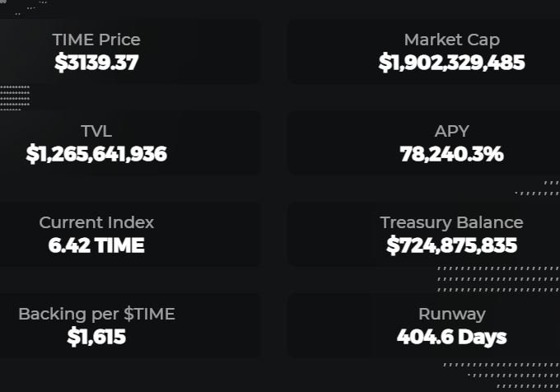
Task: Select the Market Cap label text
Action: coord(452,40)
